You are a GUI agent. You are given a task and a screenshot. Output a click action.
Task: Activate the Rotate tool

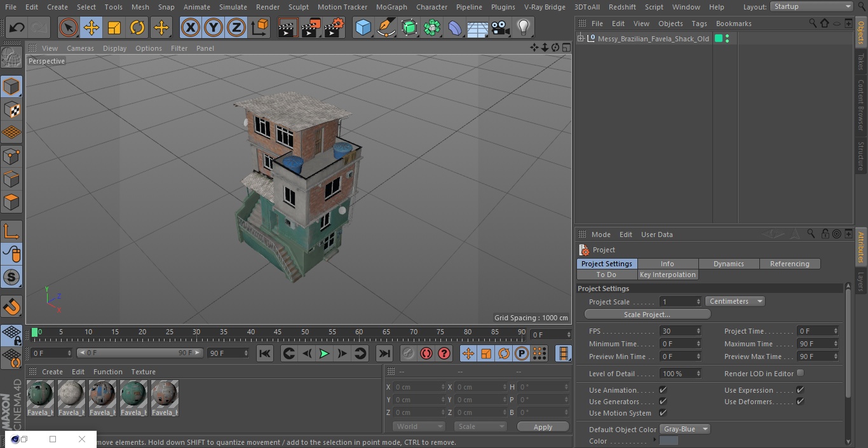coord(137,27)
